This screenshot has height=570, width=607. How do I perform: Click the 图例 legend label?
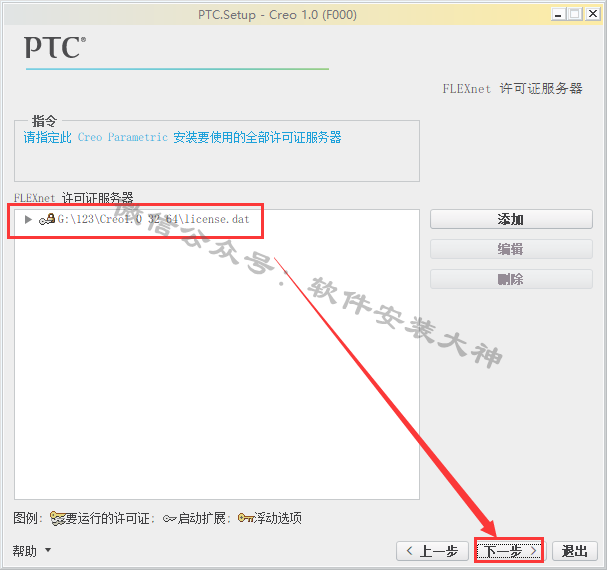[x=27, y=518]
